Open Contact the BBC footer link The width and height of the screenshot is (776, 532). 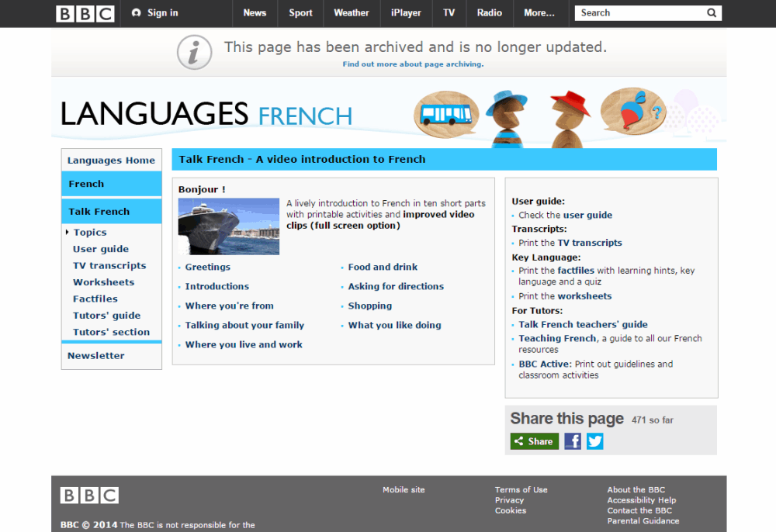click(x=639, y=510)
